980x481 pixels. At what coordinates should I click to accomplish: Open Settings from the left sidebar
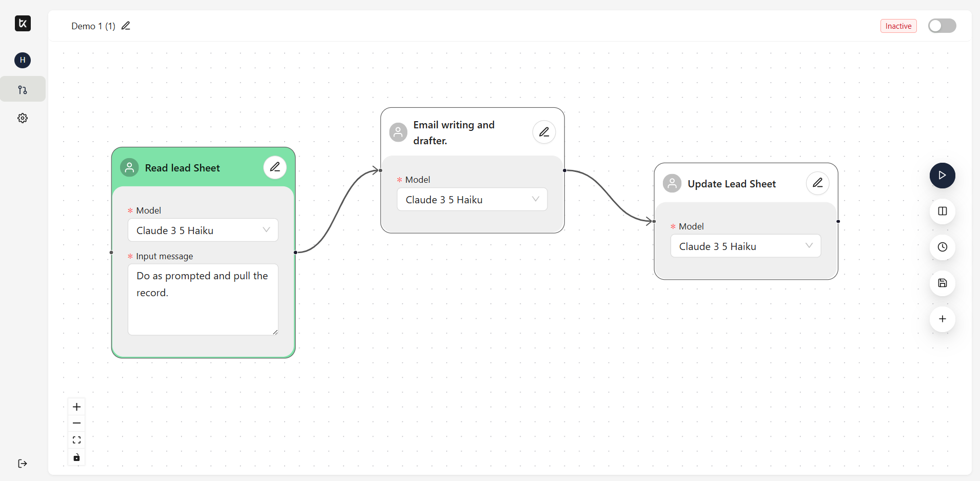(23, 118)
